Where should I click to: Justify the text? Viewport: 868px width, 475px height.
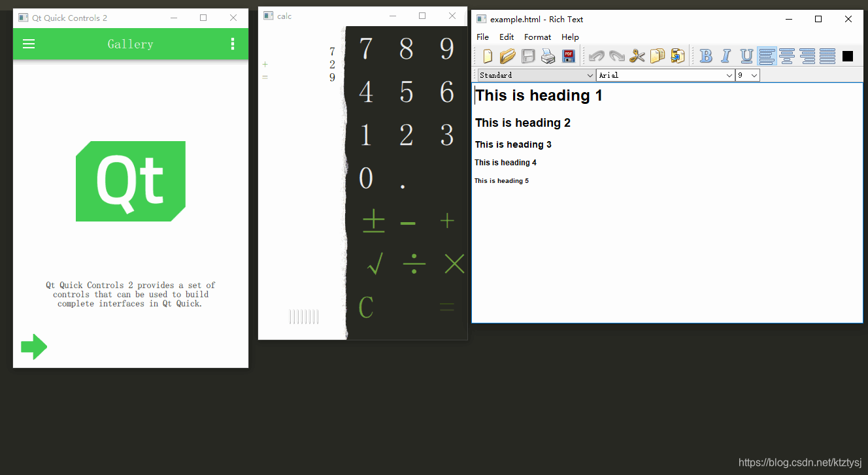click(827, 56)
